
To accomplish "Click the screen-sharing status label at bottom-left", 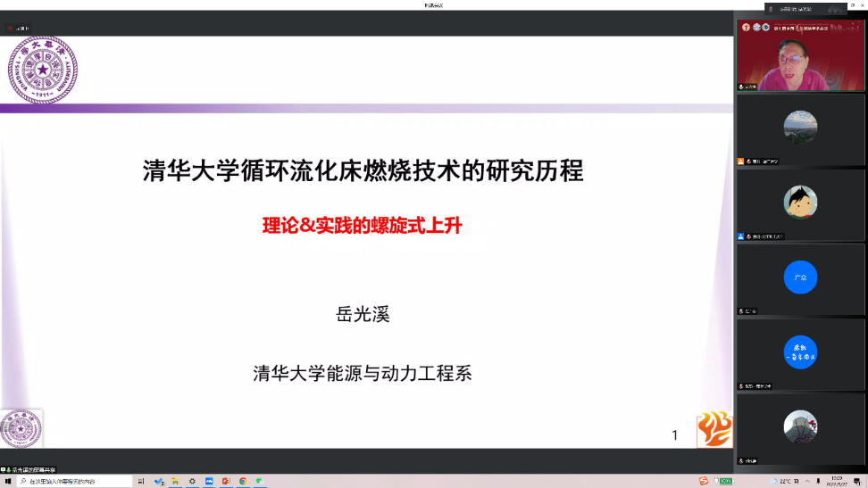I will (x=43, y=469).
